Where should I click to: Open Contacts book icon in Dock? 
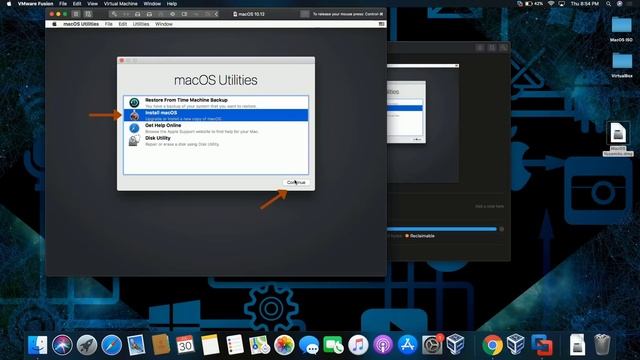pos(161,345)
